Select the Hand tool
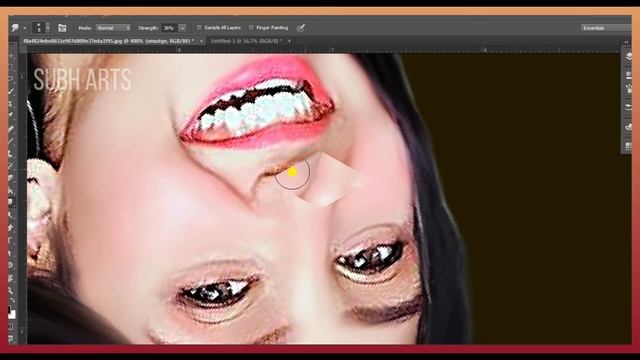This screenshot has width=640, height=360. tap(12, 278)
